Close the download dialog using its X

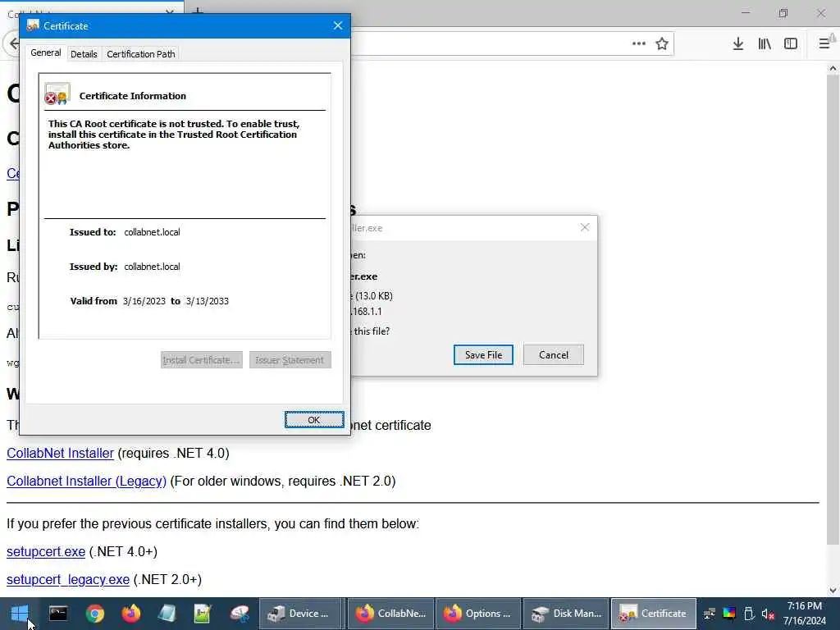pyautogui.click(x=584, y=227)
